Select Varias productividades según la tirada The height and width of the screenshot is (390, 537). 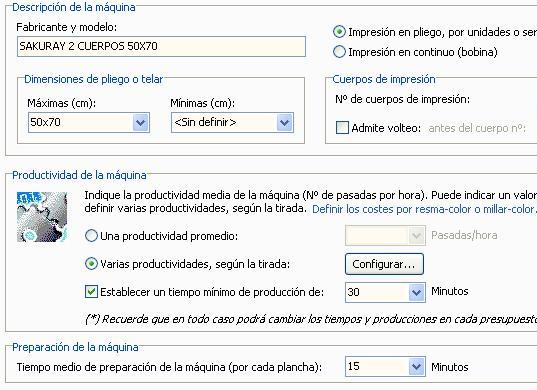[91, 264]
